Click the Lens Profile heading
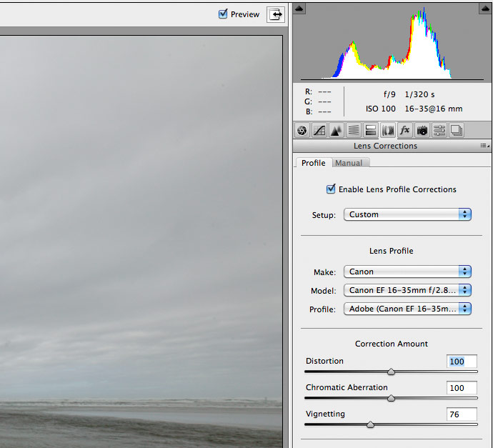This screenshot has width=493, height=448. point(391,251)
